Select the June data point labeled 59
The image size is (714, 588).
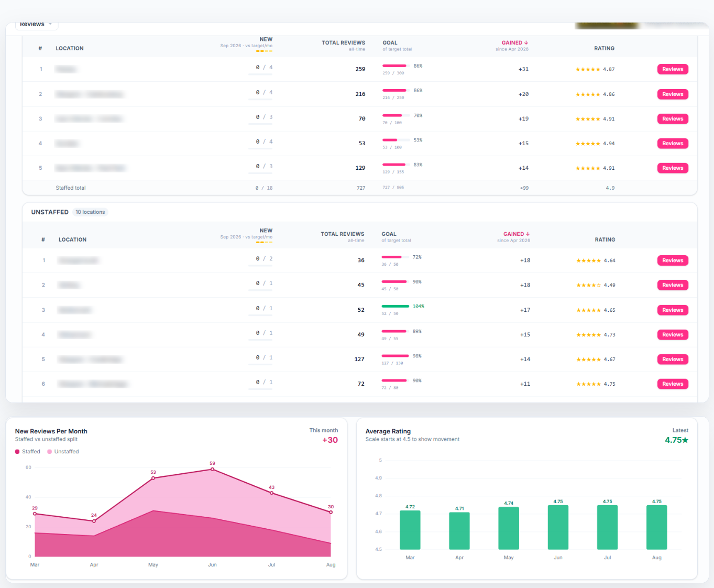tap(212, 469)
